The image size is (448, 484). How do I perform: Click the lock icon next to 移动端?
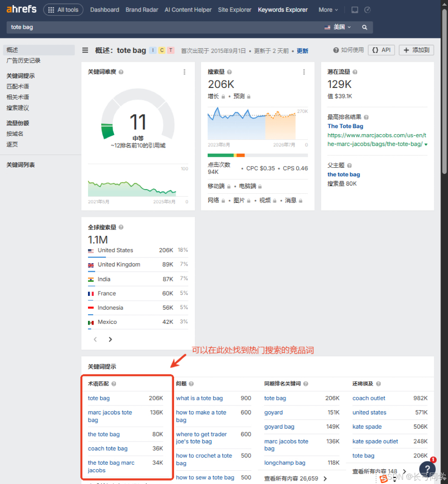coord(229,186)
